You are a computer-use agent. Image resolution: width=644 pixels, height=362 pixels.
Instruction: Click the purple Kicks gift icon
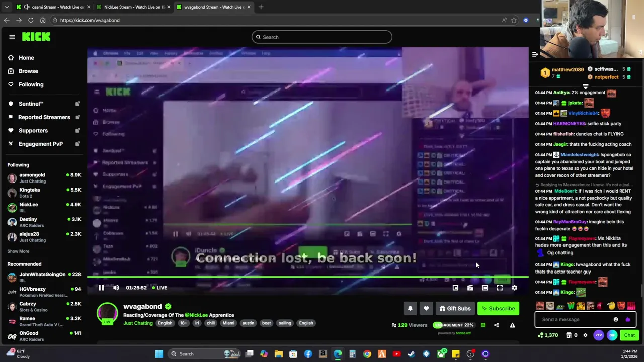[x=627, y=319]
